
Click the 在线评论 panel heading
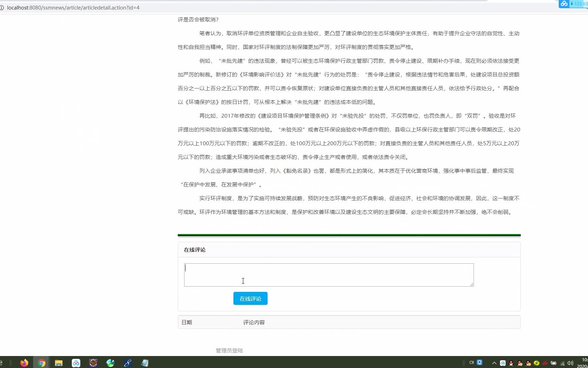tap(195, 250)
